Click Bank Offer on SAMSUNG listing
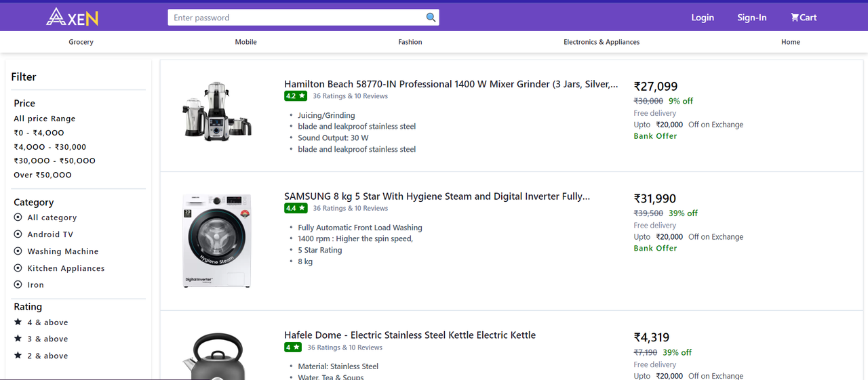Screen dimensions: 868x380 (x=656, y=249)
